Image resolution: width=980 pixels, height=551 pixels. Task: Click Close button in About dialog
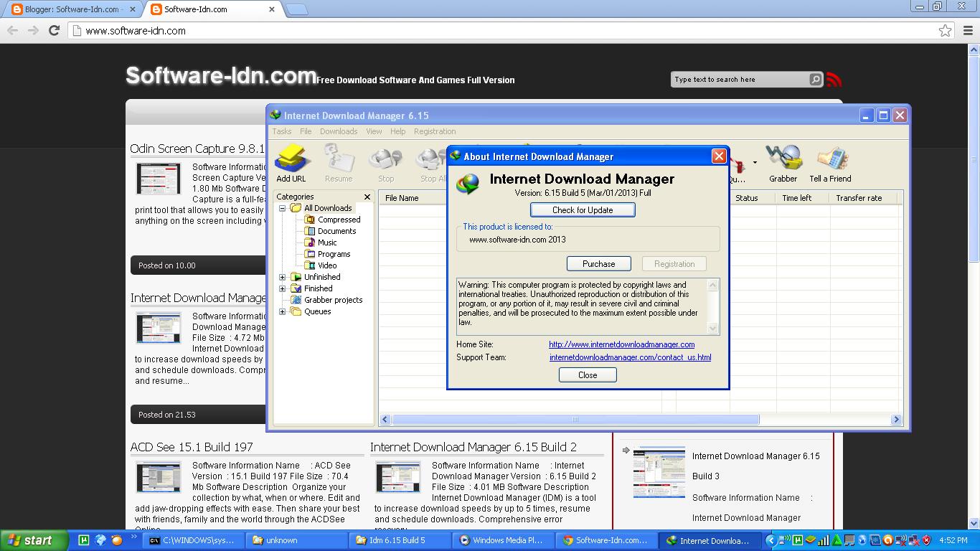coord(588,375)
